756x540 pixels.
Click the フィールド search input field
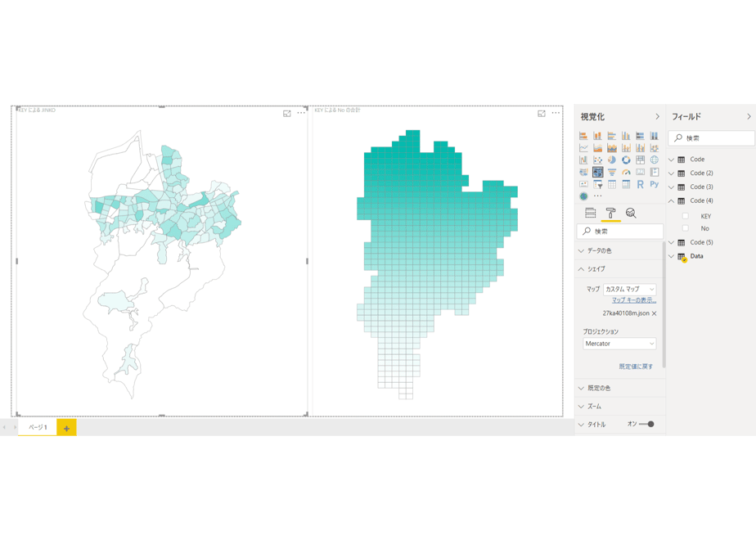pos(711,138)
